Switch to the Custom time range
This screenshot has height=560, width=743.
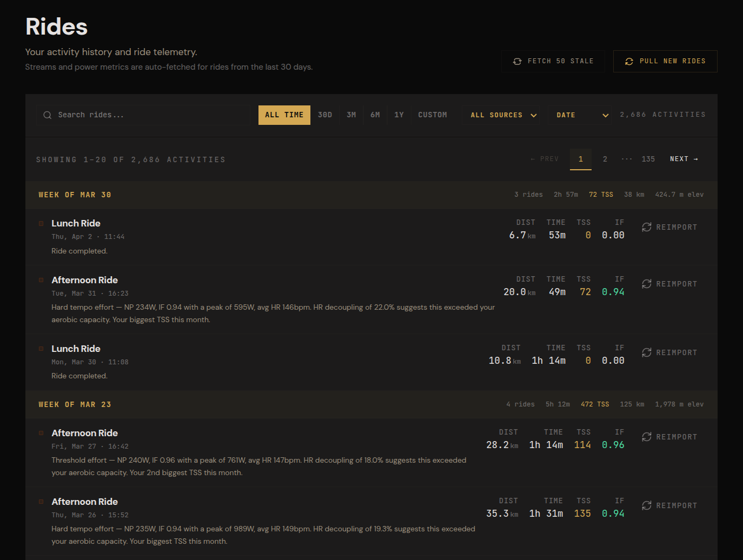[432, 115]
